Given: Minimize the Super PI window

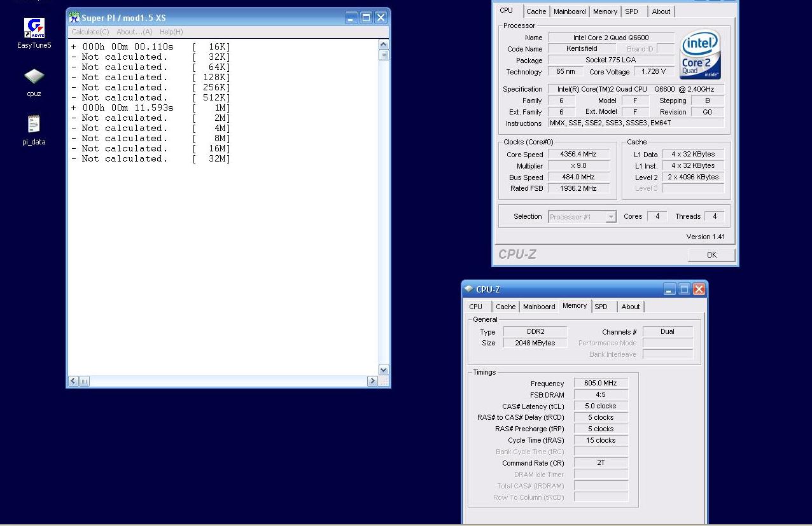Looking at the screenshot, I should pyautogui.click(x=352, y=18).
